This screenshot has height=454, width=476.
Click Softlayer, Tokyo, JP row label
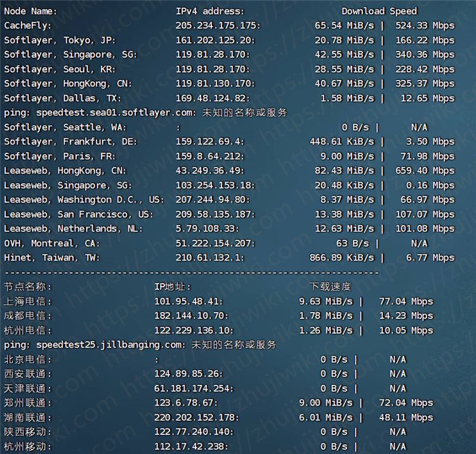(x=60, y=40)
